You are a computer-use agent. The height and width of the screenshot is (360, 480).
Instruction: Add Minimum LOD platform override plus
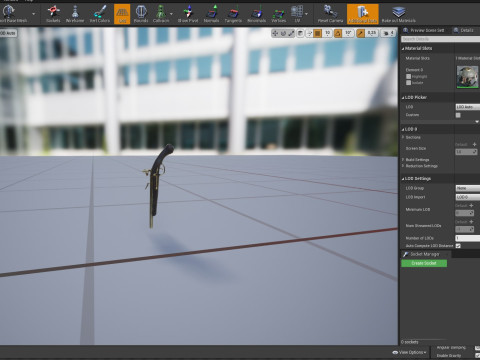pyautogui.click(x=471, y=205)
